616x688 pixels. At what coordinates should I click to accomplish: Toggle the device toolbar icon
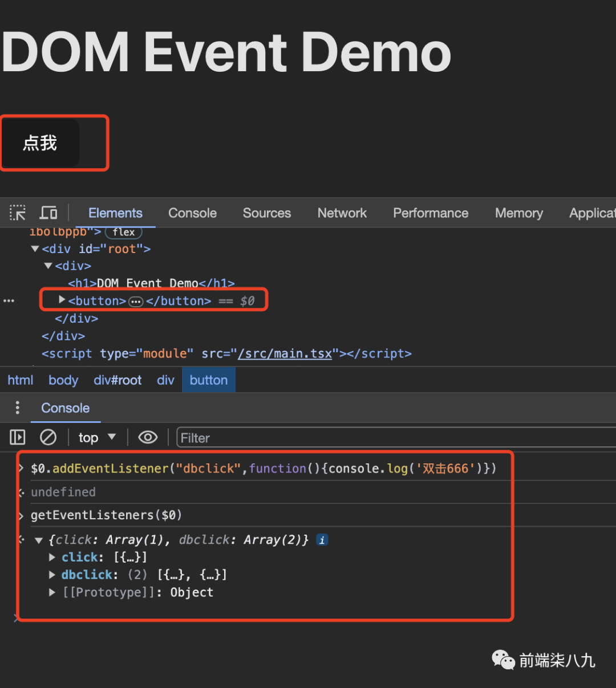[x=48, y=213]
